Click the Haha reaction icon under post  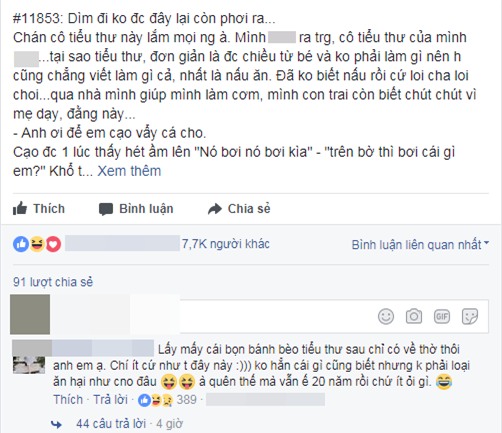(x=37, y=244)
